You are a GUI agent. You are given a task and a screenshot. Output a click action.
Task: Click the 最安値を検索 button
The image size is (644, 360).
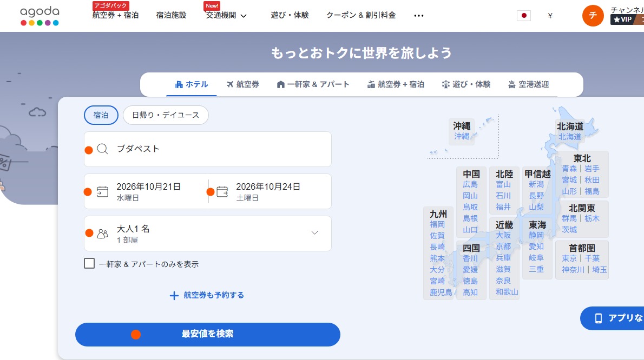click(x=208, y=335)
